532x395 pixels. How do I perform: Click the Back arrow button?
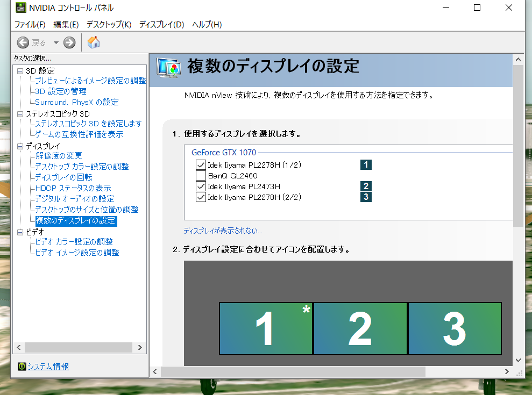click(x=23, y=42)
